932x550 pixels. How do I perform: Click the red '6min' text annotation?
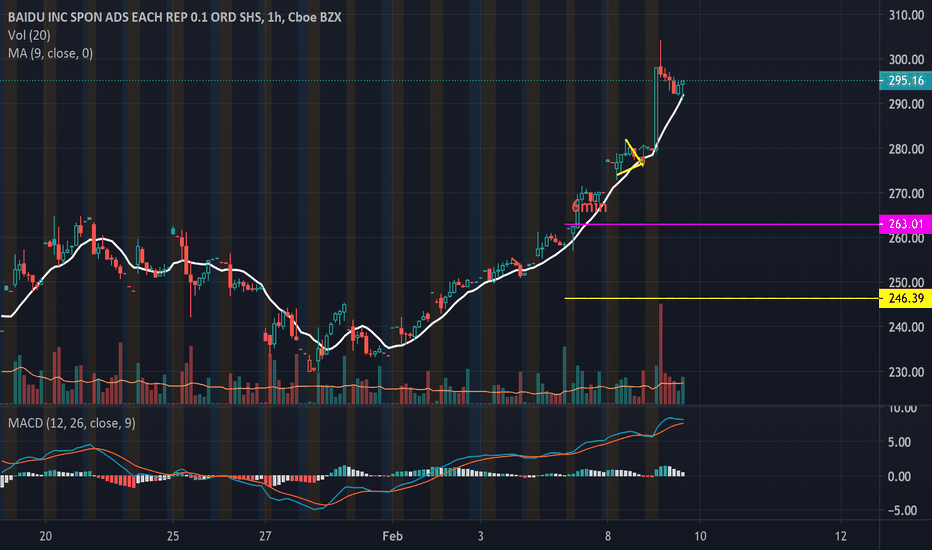tap(589, 206)
